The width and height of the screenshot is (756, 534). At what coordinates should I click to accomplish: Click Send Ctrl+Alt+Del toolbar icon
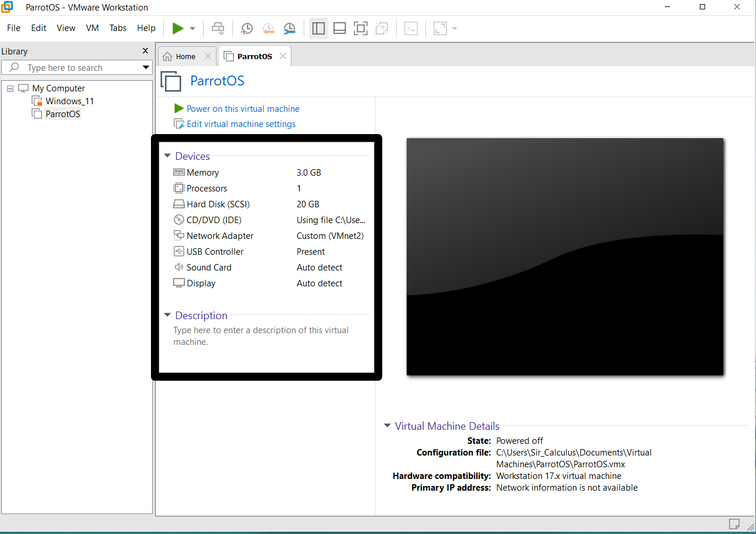pyautogui.click(x=218, y=28)
